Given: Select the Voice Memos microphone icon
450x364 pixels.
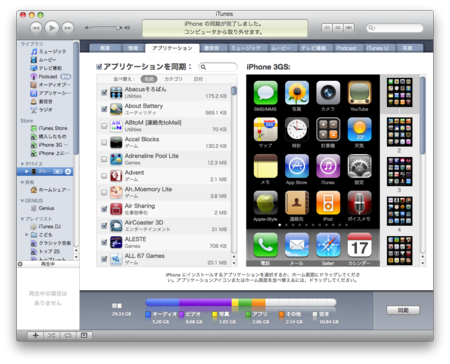Looking at the screenshot, I should [359, 203].
